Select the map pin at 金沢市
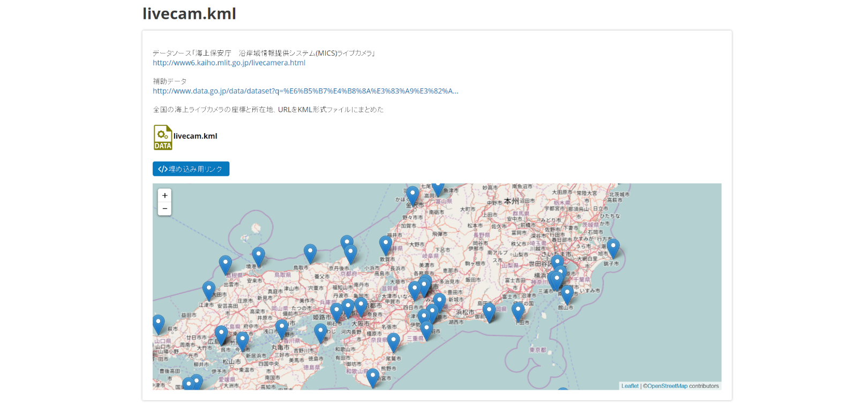 point(412,195)
